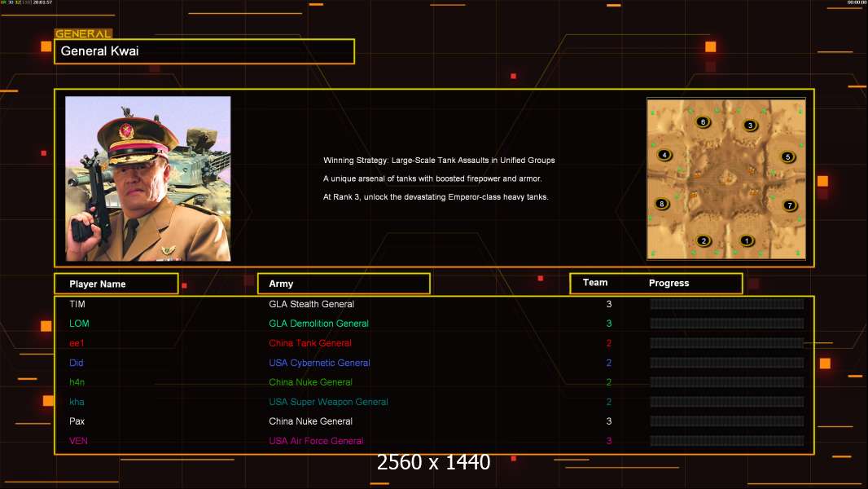Pick the number 7 map marker
The width and height of the screenshot is (868, 489).
click(x=789, y=205)
